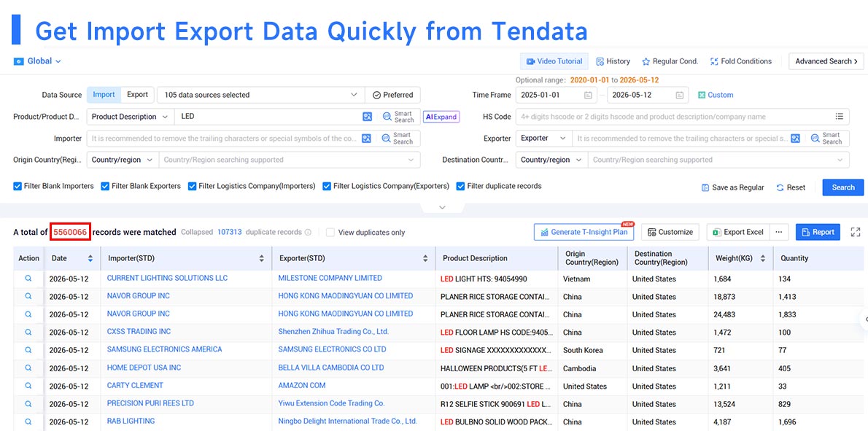Screen dimensions: 868x431
Task: Open the Product Description type dropdown
Action: click(130, 117)
